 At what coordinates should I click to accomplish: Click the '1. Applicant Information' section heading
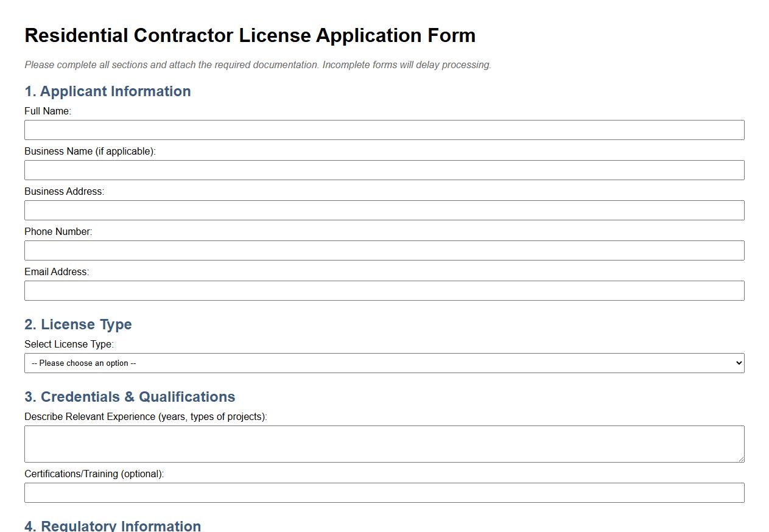[107, 91]
